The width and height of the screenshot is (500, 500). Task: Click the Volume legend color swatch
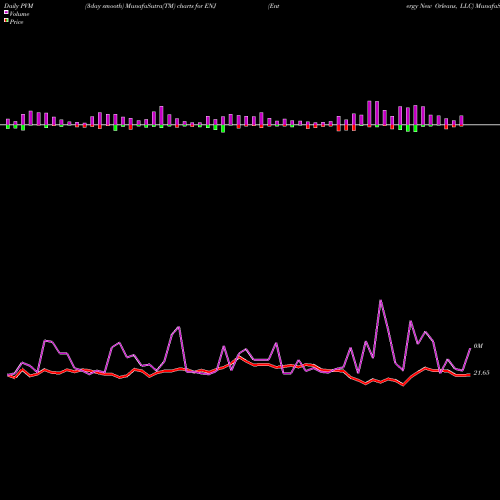point(6,12)
